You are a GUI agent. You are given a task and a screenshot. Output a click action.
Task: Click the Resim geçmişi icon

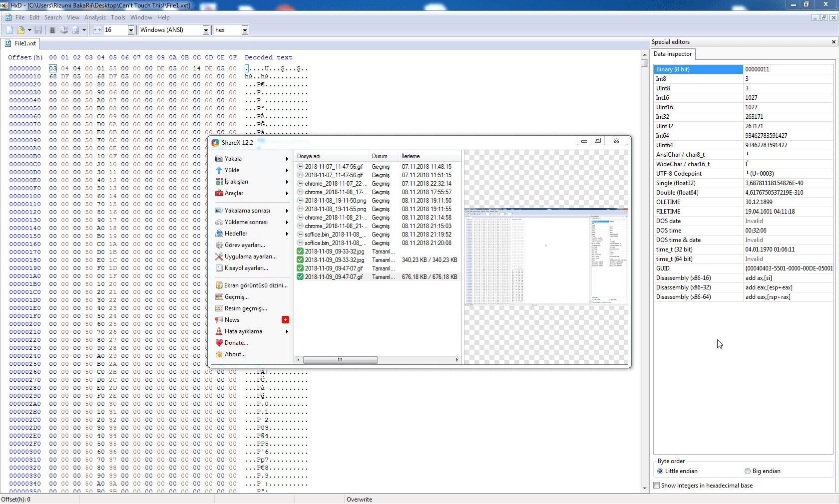click(x=219, y=308)
